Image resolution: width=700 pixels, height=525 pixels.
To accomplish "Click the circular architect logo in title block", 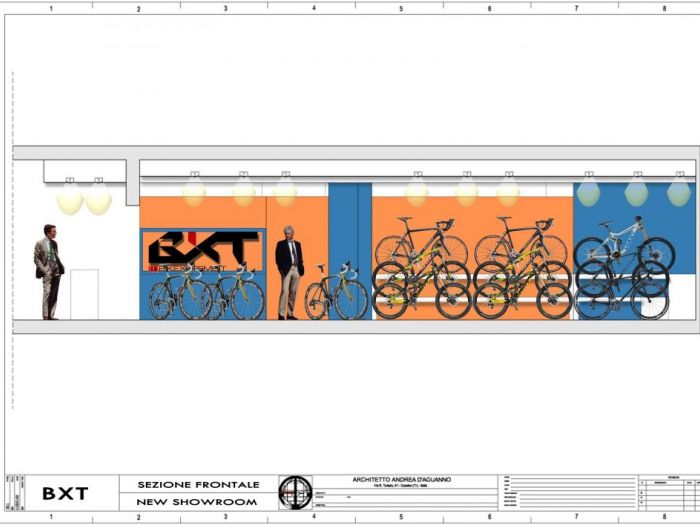I will click(x=295, y=492).
